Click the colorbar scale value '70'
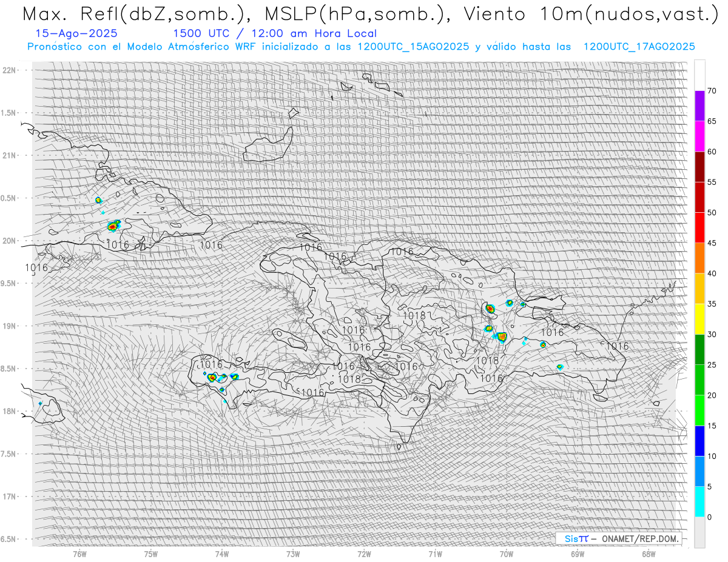 [x=712, y=91]
